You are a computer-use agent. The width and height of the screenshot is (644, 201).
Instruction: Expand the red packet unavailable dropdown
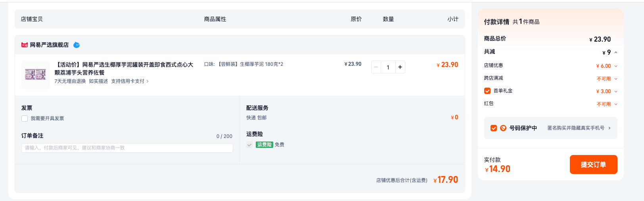pos(616,104)
